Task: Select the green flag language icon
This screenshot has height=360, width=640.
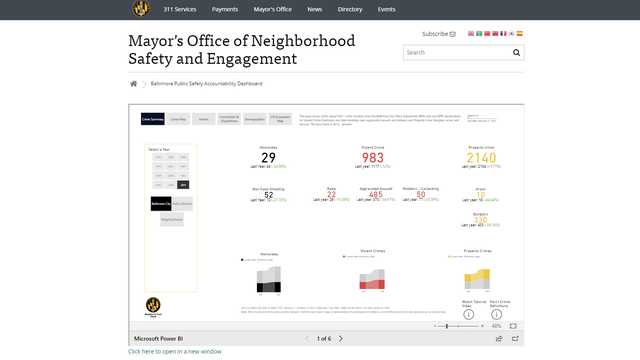Action: pos(479,33)
